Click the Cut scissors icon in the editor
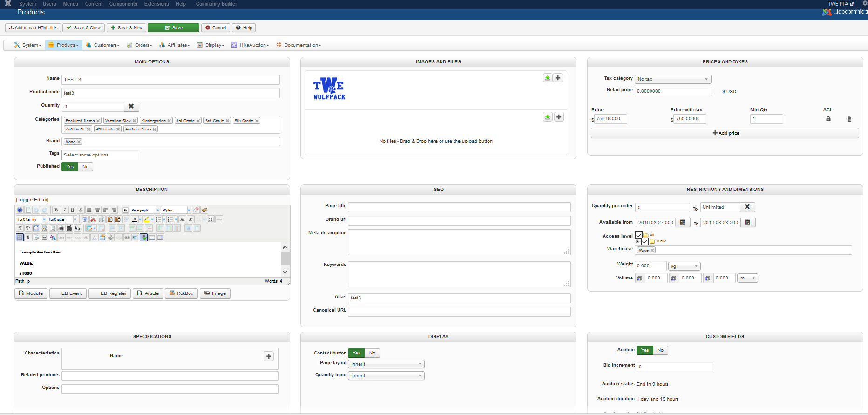This screenshot has height=415, width=868. pyautogui.click(x=93, y=219)
